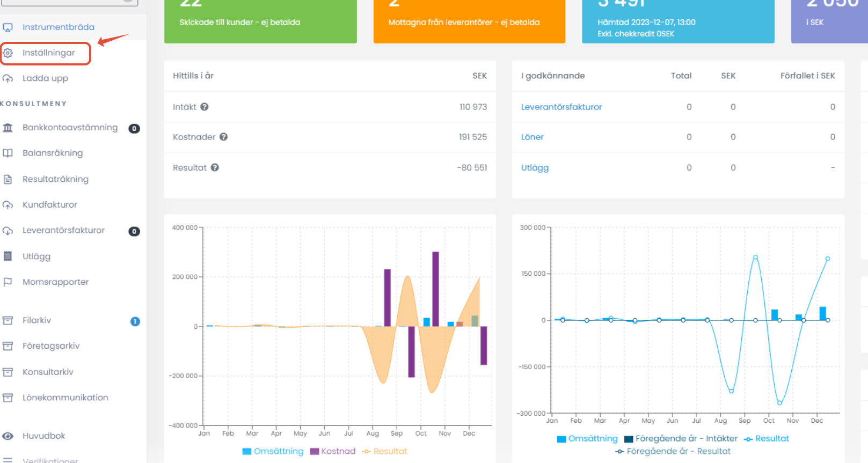Toggle the Omsättning series in the bar chart legend

point(273,451)
